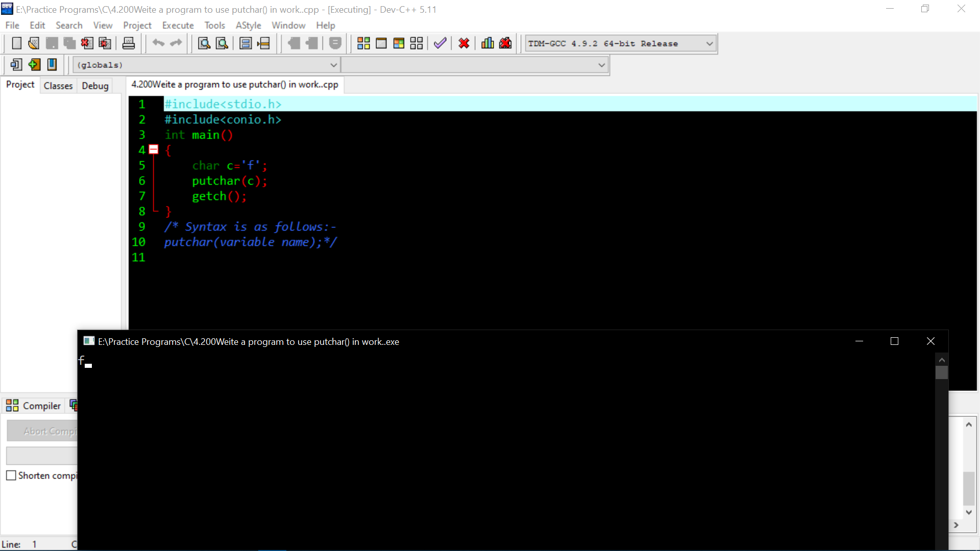
Task: Select the 4.200Weite putchar file tab
Action: (x=234, y=84)
